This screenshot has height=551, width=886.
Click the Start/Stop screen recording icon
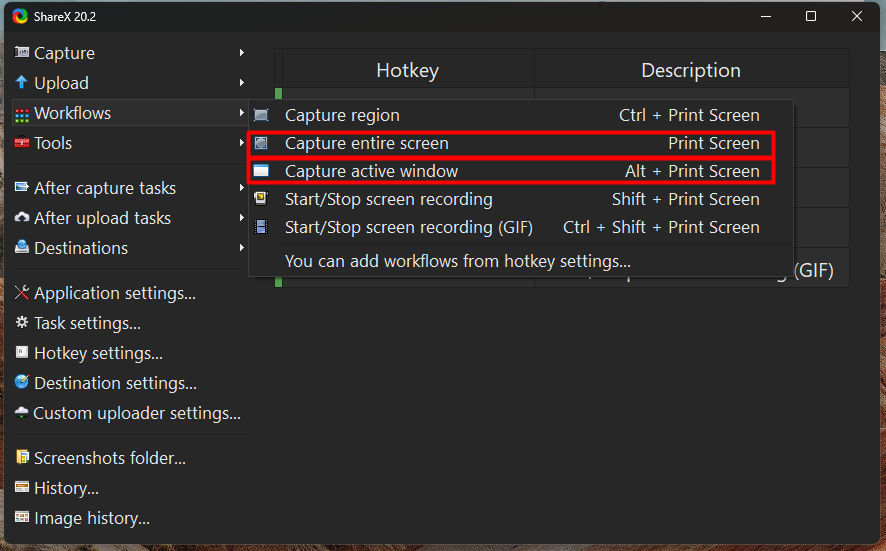[x=261, y=199]
